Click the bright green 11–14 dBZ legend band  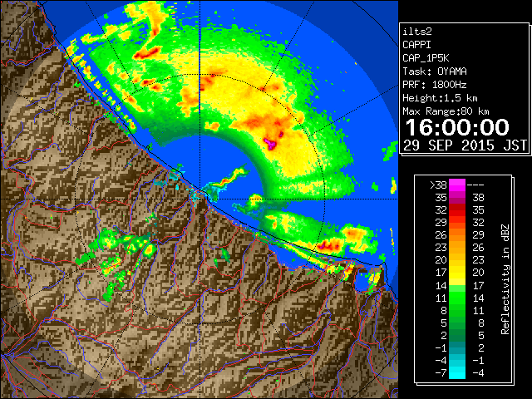[x=457, y=298]
